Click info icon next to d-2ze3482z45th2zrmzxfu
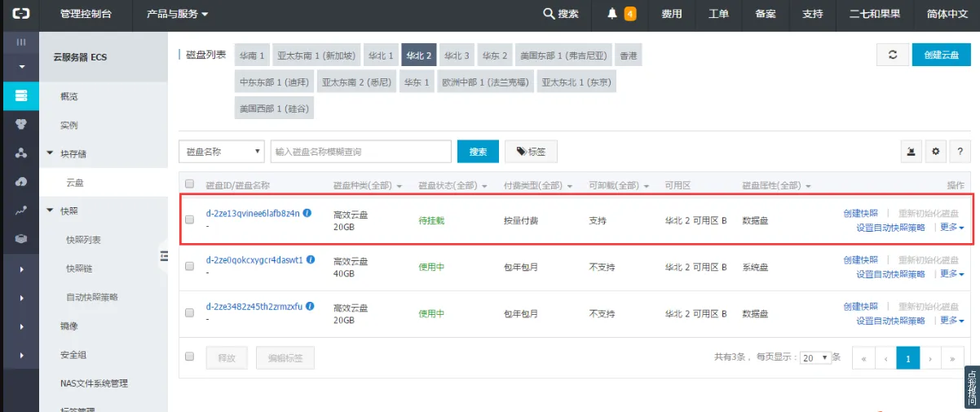The height and width of the screenshot is (412, 980). pyautogui.click(x=310, y=307)
